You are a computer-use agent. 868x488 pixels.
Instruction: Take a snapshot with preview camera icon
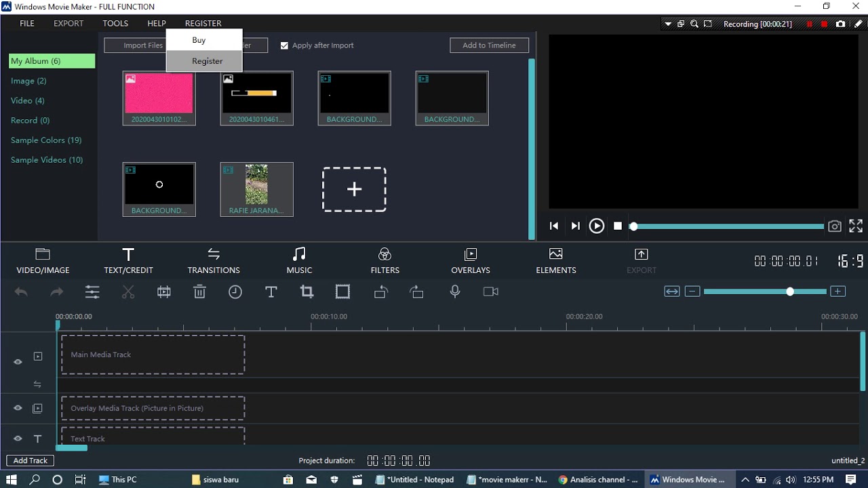pos(835,226)
